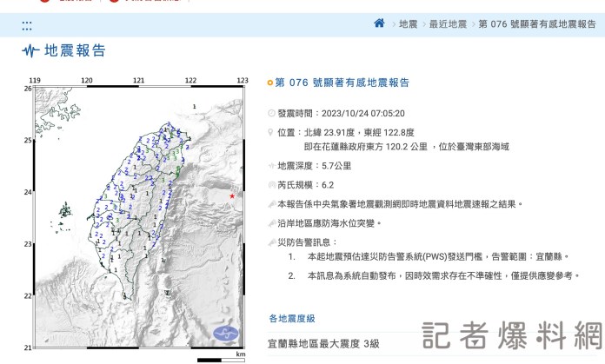The height and width of the screenshot is (364, 605).
Task: Select 第 076 號顯著有感地震報告 breadcrumb
Action: click(x=537, y=24)
